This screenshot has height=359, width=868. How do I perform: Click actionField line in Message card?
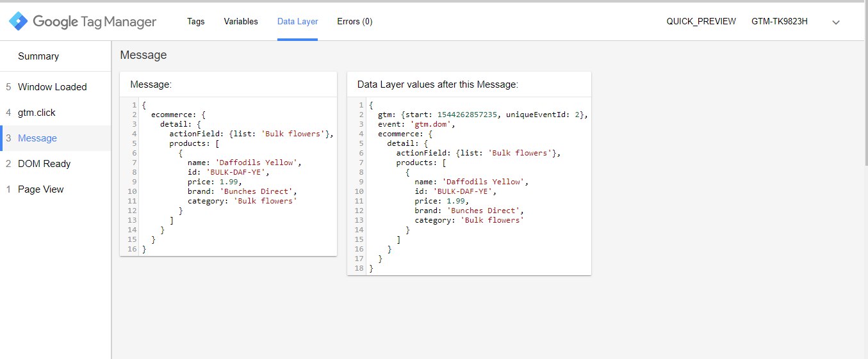click(x=252, y=134)
